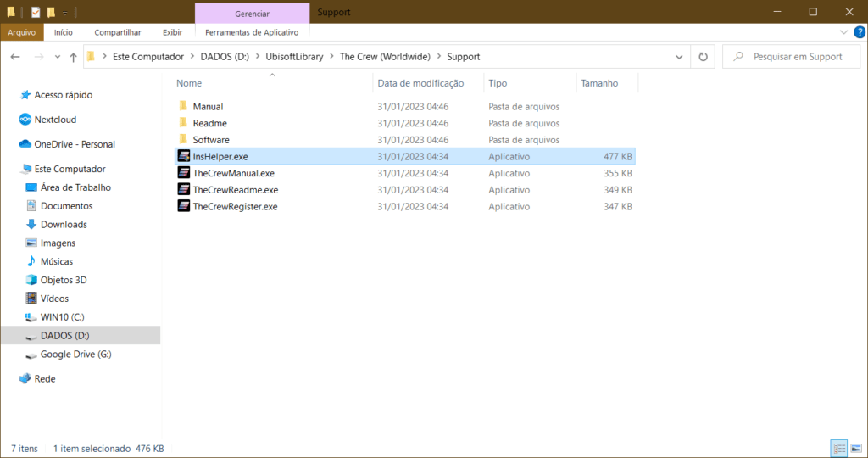This screenshot has height=458, width=868.
Task: Select the Software folder icon
Action: [183, 139]
